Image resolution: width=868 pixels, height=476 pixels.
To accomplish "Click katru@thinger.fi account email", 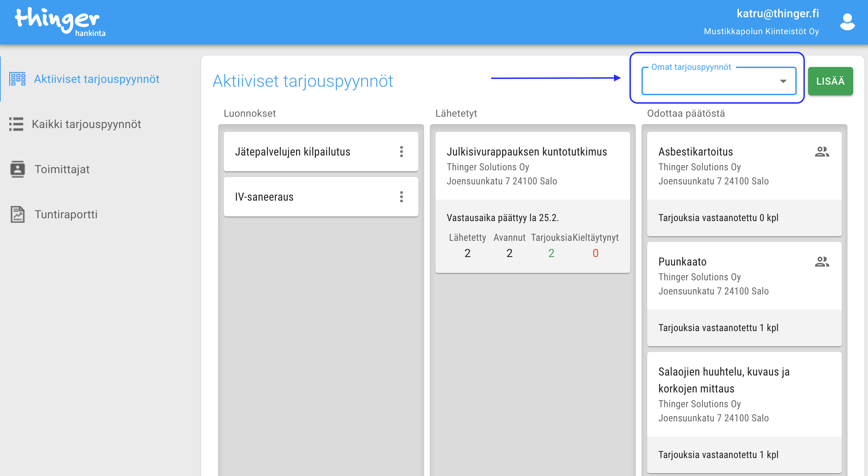I will (777, 13).
